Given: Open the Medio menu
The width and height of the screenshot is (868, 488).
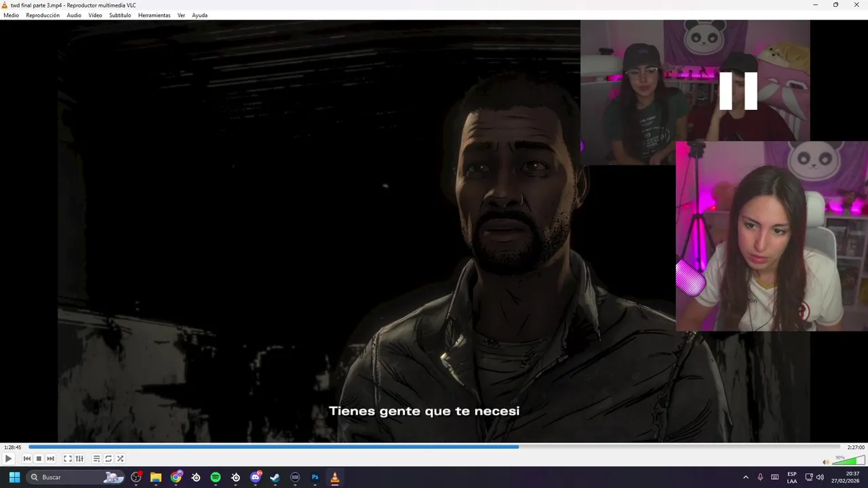Looking at the screenshot, I should (11, 15).
